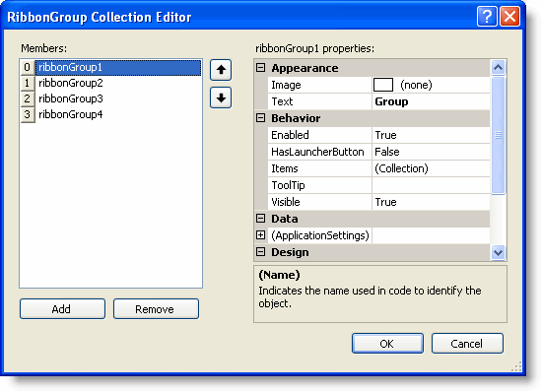Collapse the Appearance category
Viewport: 542px width, 392px height.
pos(260,68)
